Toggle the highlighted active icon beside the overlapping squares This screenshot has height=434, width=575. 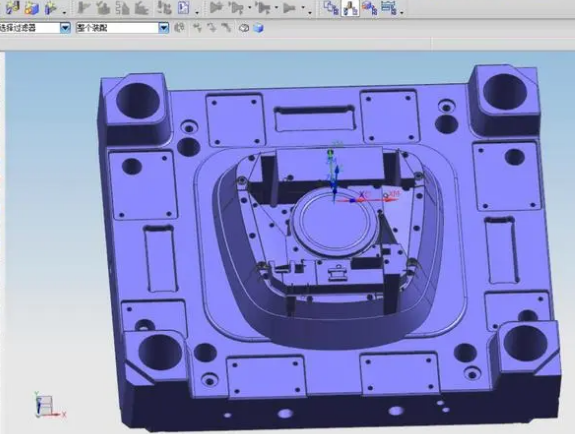[350, 8]
